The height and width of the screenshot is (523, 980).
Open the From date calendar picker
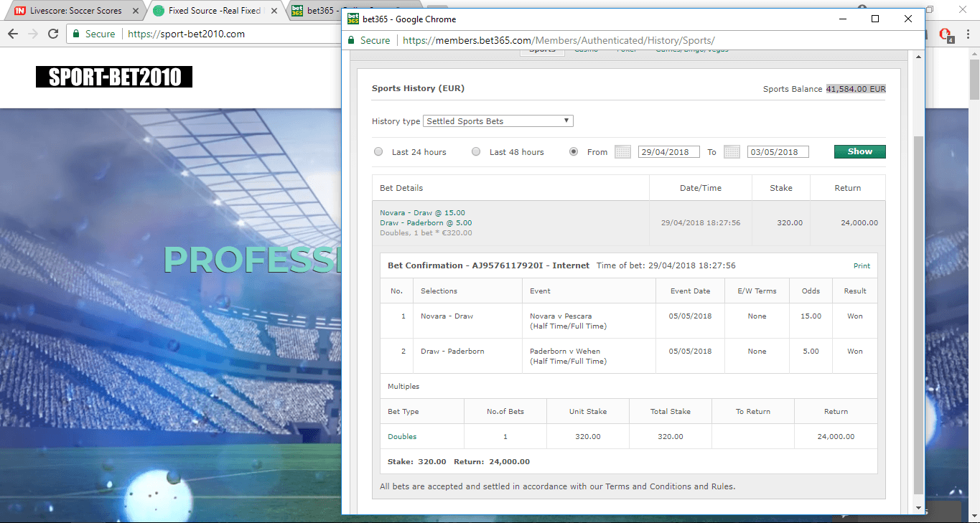click(622, 152)
